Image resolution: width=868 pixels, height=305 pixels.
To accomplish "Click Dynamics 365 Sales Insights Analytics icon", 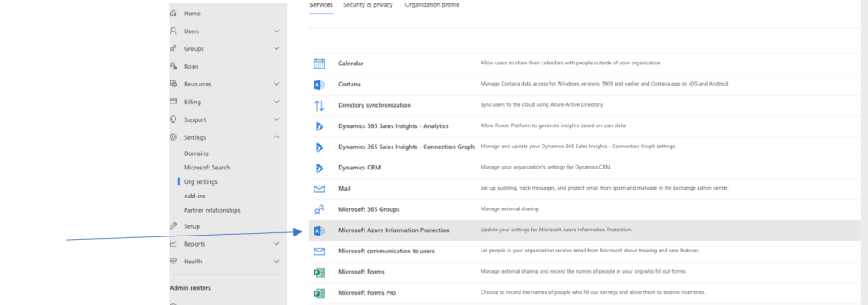I will click(x=319, y=126).
